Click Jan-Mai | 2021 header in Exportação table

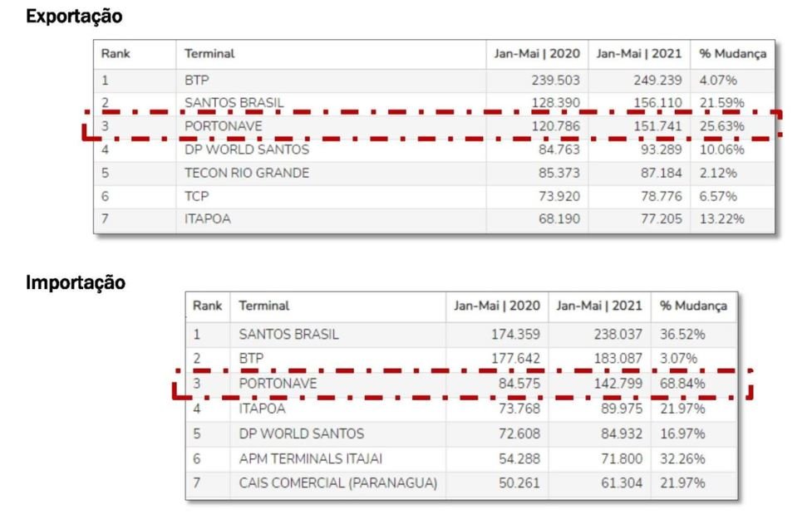638,54
